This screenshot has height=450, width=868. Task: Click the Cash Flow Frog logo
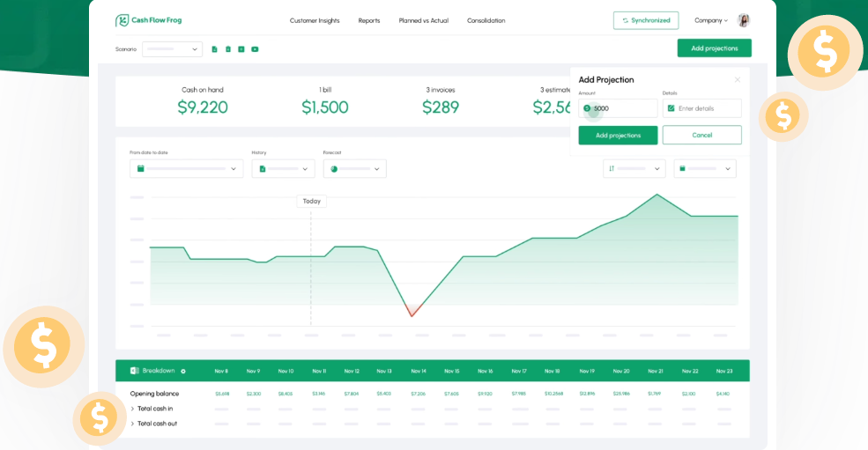click(148, 20)
